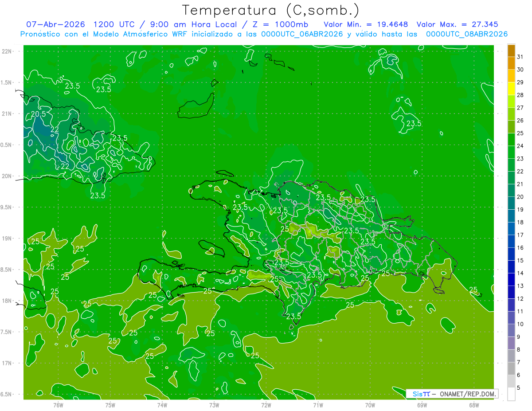
Task: Click the Temperatura (C,somb.) chart title
Action: click(270, 10)
